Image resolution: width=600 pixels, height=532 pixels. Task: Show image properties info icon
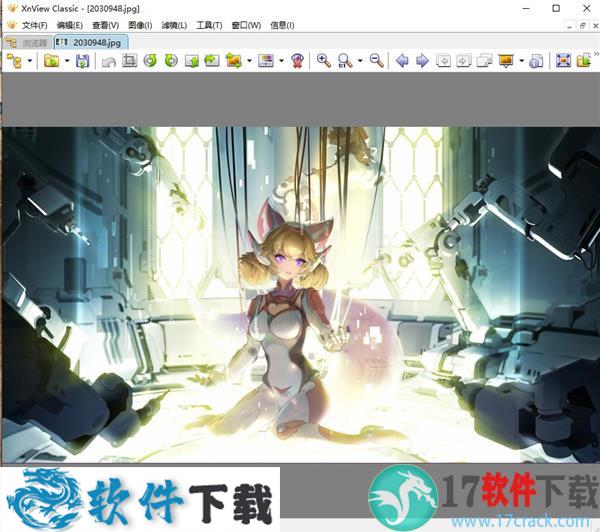(536, 61)
